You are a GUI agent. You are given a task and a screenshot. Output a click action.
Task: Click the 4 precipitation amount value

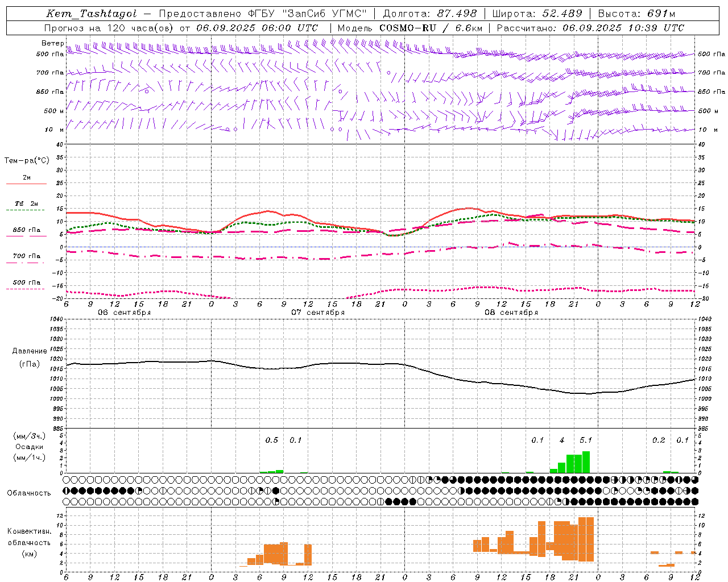coord(562,440)
